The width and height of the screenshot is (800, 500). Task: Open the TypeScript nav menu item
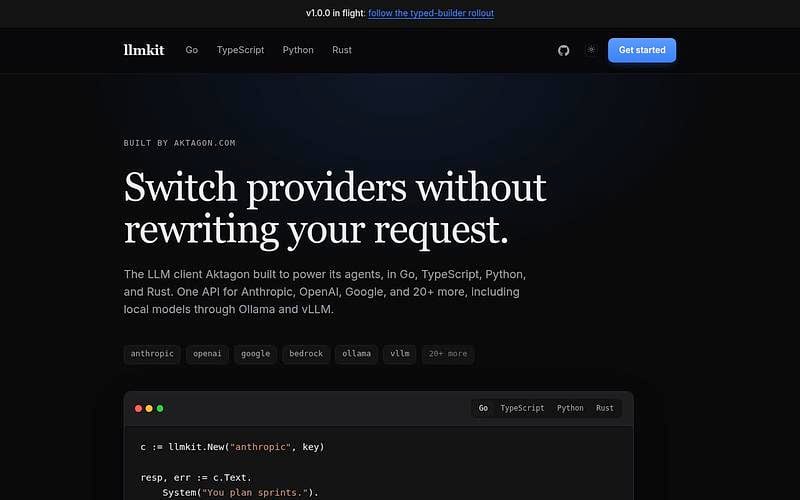(x=240, y=50)
